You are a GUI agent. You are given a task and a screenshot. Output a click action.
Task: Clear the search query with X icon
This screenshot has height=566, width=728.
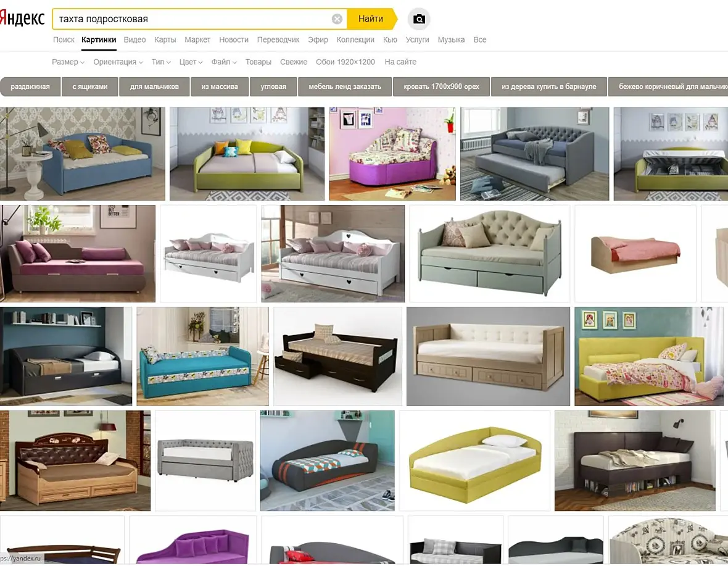click(x=337, y=19)
